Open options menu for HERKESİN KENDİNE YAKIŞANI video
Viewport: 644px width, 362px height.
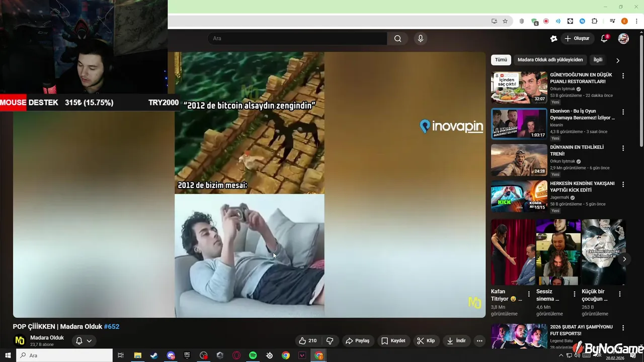(x=623, y=185)
